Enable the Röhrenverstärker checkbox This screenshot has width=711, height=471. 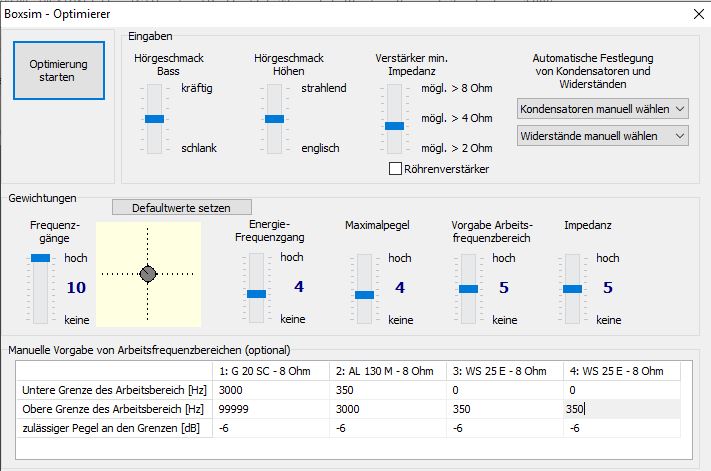[x=395, y=169]
